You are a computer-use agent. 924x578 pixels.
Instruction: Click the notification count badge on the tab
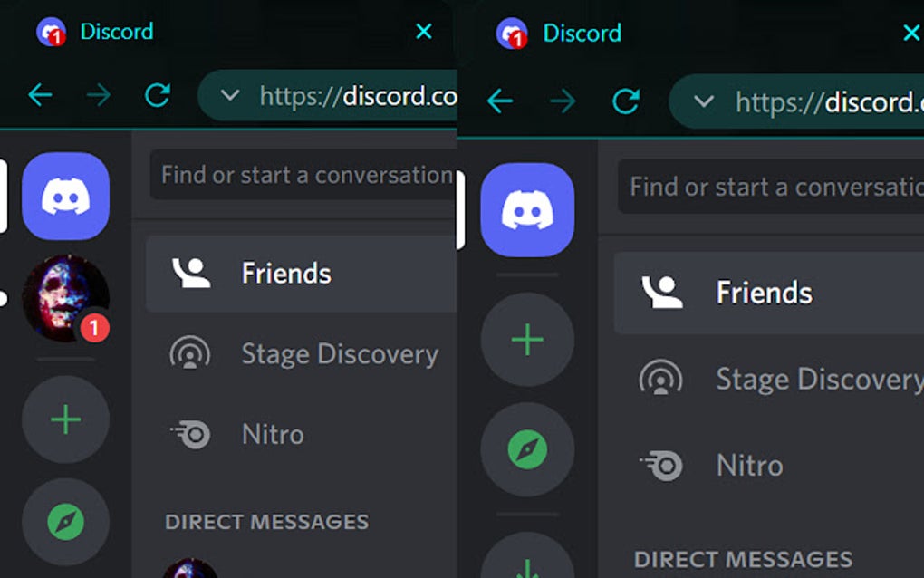56,40
